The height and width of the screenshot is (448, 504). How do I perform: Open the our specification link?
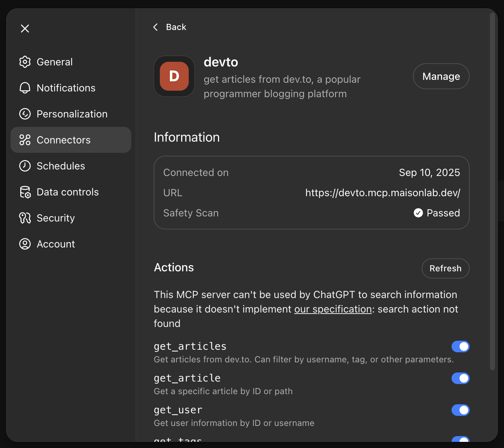click(x=333, y=309)
